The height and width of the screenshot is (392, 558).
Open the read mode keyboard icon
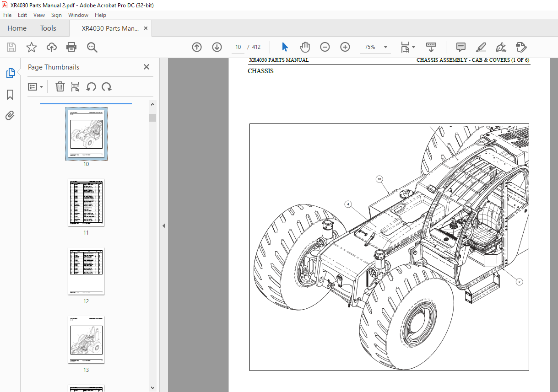pyautogui.click(x=431, y=47)
